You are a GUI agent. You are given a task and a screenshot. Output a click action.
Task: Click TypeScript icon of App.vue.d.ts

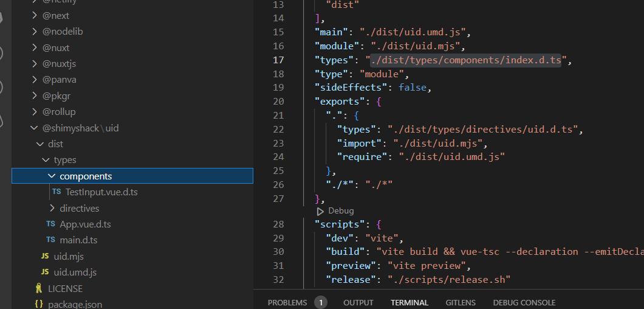click(51, 224)
